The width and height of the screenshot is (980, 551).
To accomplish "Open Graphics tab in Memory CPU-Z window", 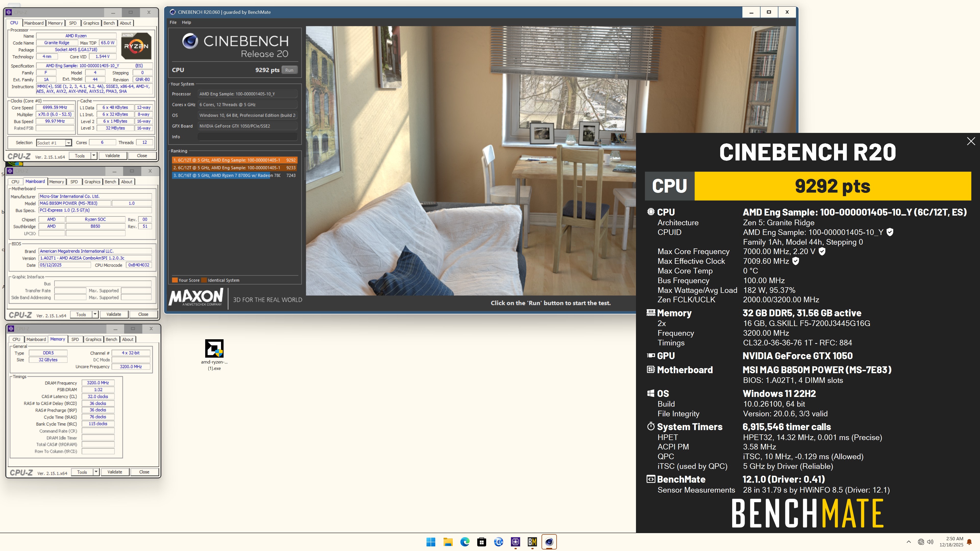I will pyautogui.click(x=93, y=340).
